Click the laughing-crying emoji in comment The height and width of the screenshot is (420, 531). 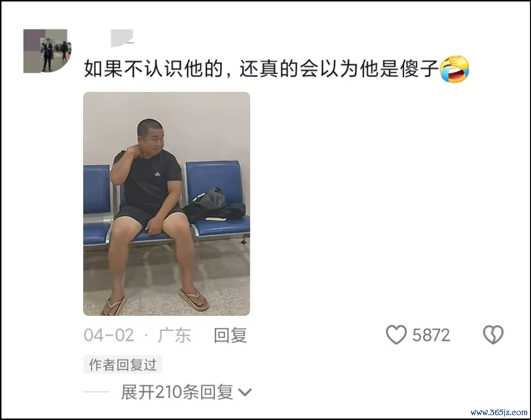(x=454, y=69)
